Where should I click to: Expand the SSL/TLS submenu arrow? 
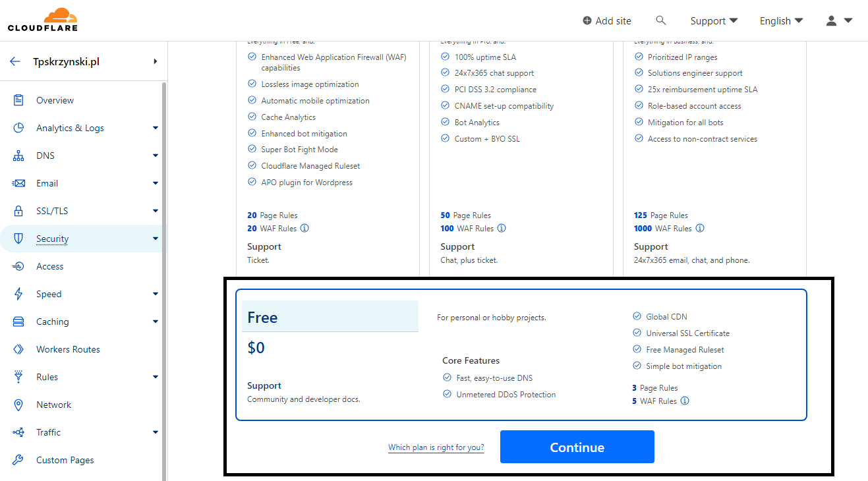pos(156,211)
